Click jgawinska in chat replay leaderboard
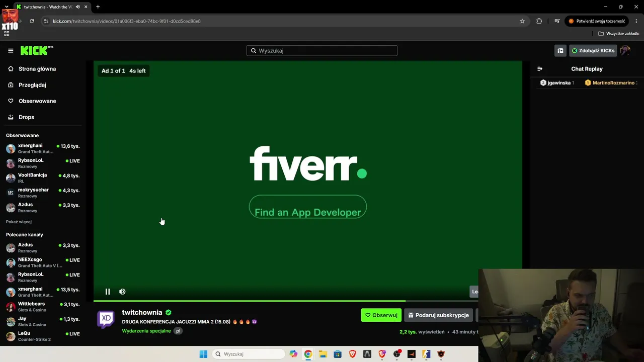This screenshot has height=362, width=644. point(557,83)
